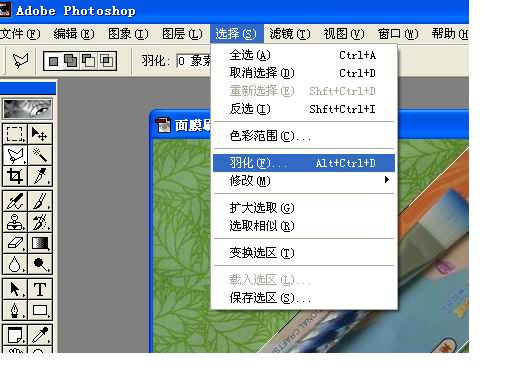
Task: Open the 滤镜 (T) menu
Action: coord(290,34)
